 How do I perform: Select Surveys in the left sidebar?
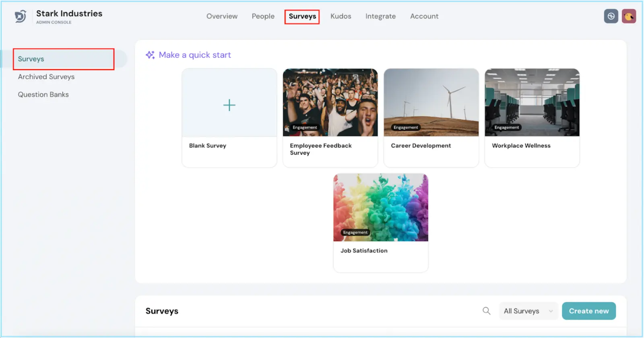pos(31,59)
